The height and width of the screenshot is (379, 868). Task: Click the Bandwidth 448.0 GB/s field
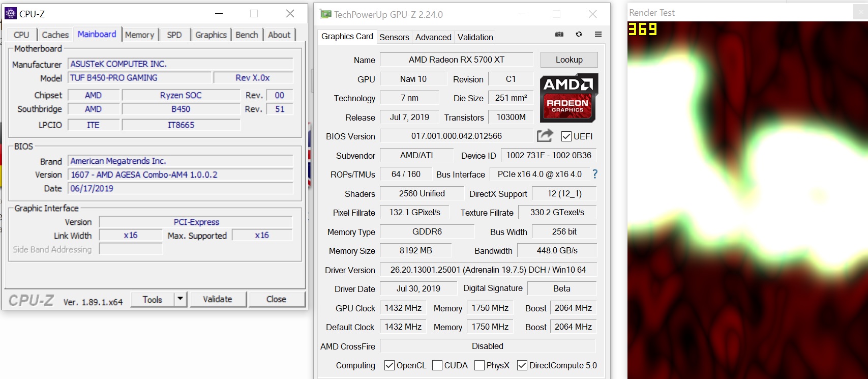tap(557, 250)
